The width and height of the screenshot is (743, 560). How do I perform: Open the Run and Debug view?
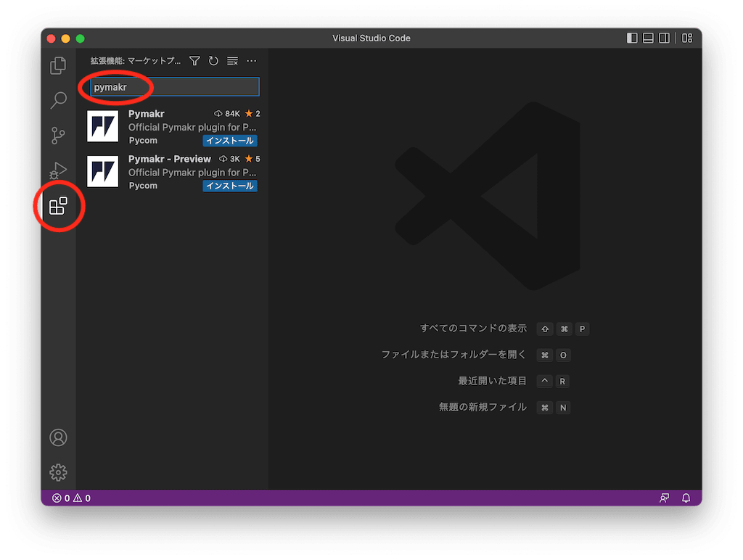(x=58, y=170)
